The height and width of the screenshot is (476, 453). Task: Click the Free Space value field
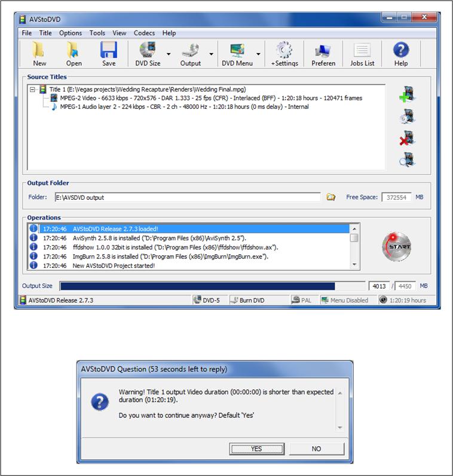[396, 197]
